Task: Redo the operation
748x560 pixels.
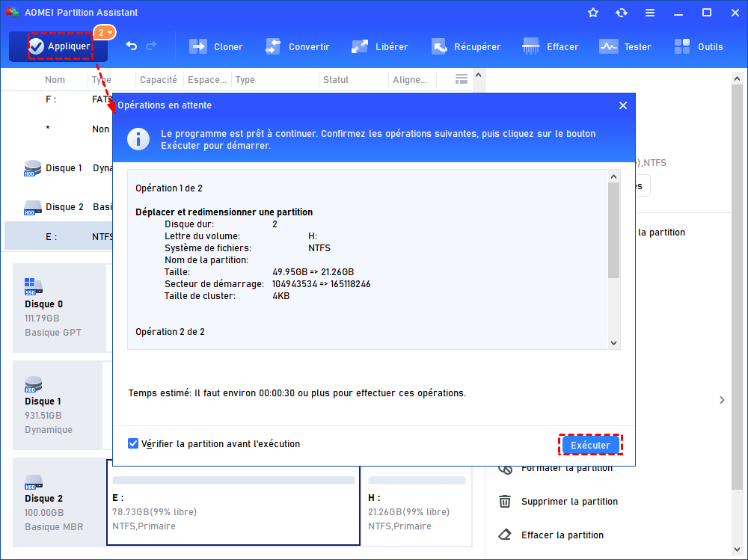Action: point(151,46)
